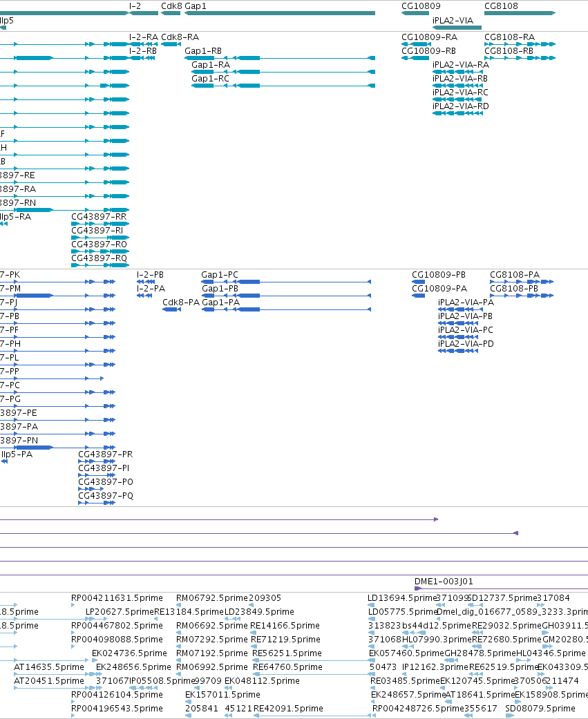Image resolution: width=588 pixels, height=719 pixels.
Task: Click the Gap1-PC protein label
Action: point(220,275)
